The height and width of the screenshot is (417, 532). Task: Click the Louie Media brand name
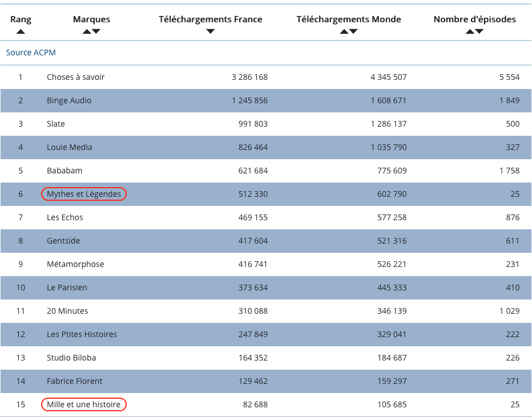[x=69, y=147]
